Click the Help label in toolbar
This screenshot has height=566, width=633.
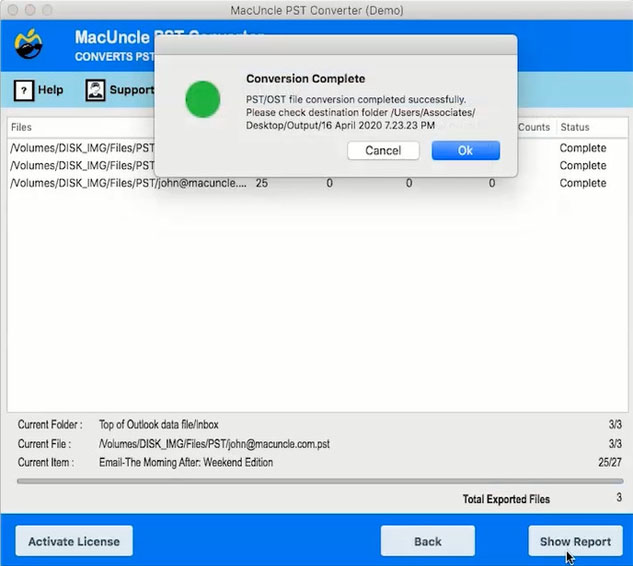pos(50,90)
